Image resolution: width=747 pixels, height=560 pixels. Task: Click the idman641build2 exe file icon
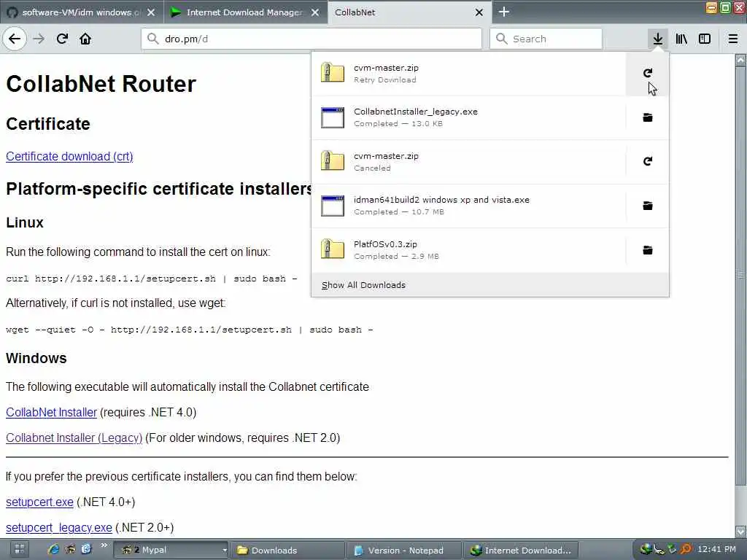click(x=333, y=206)
